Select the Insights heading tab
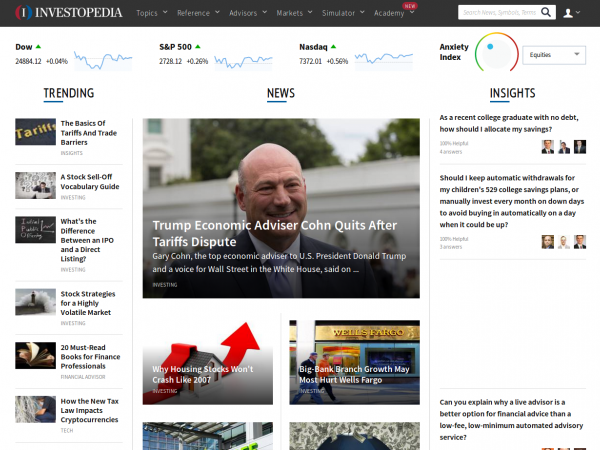 [512, 93]
